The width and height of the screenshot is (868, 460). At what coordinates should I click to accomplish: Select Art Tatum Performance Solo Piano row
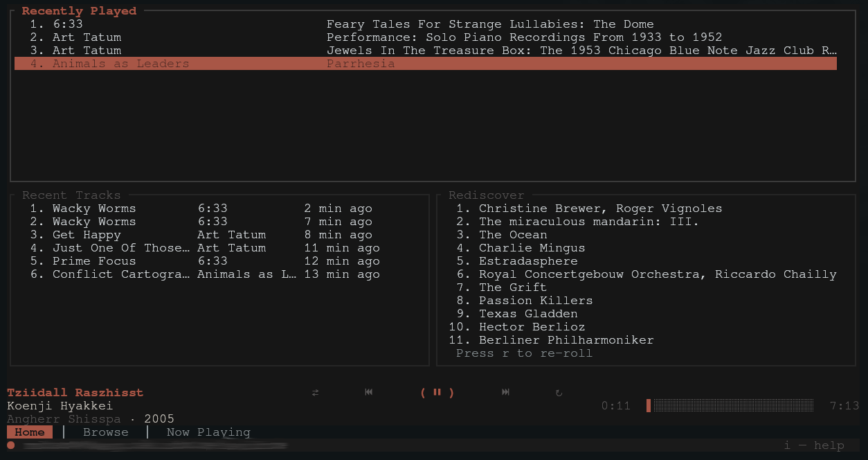click(x=426, y=37)
